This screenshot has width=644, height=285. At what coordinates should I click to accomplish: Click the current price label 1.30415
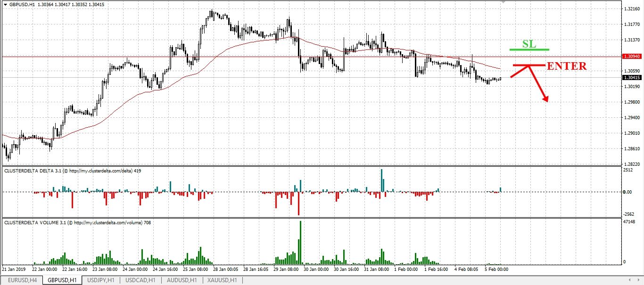630,77
